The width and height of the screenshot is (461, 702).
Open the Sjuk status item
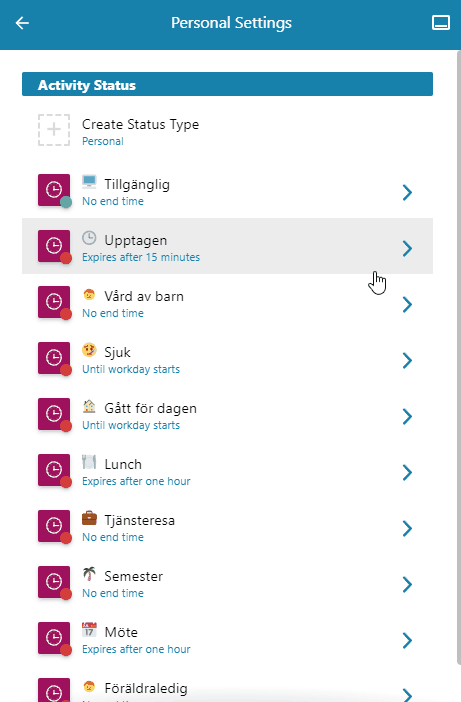tap(227, 358)
